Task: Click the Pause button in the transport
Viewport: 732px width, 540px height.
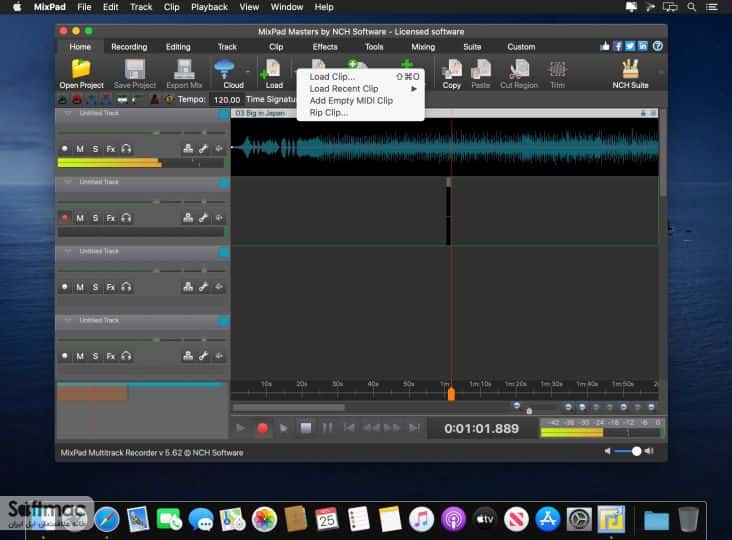Action: [327, 428]
